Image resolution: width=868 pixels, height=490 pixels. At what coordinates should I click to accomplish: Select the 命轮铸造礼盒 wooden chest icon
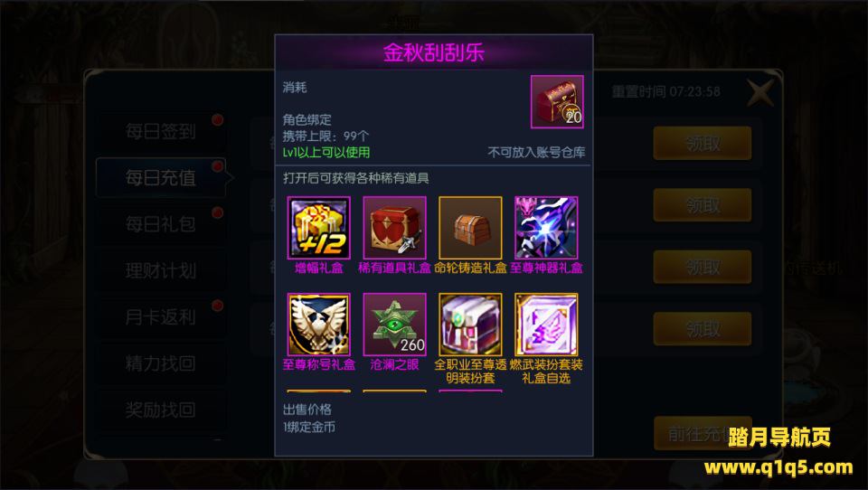pyautogui.click(x=470, y=228)
